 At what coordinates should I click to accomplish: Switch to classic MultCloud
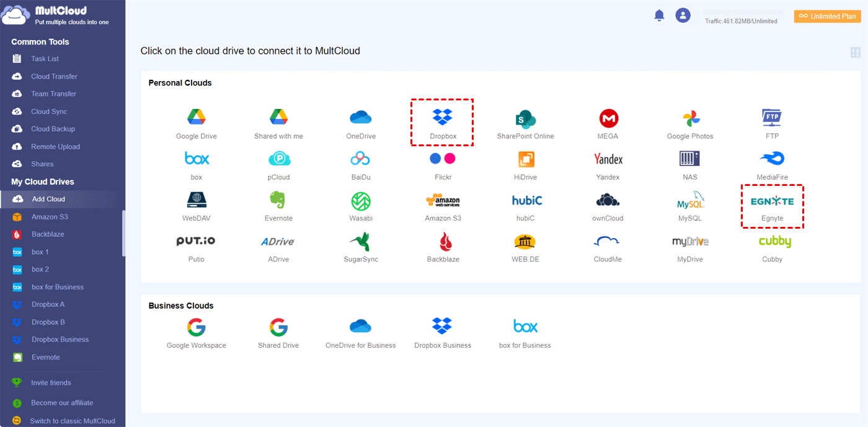point(73,421)
